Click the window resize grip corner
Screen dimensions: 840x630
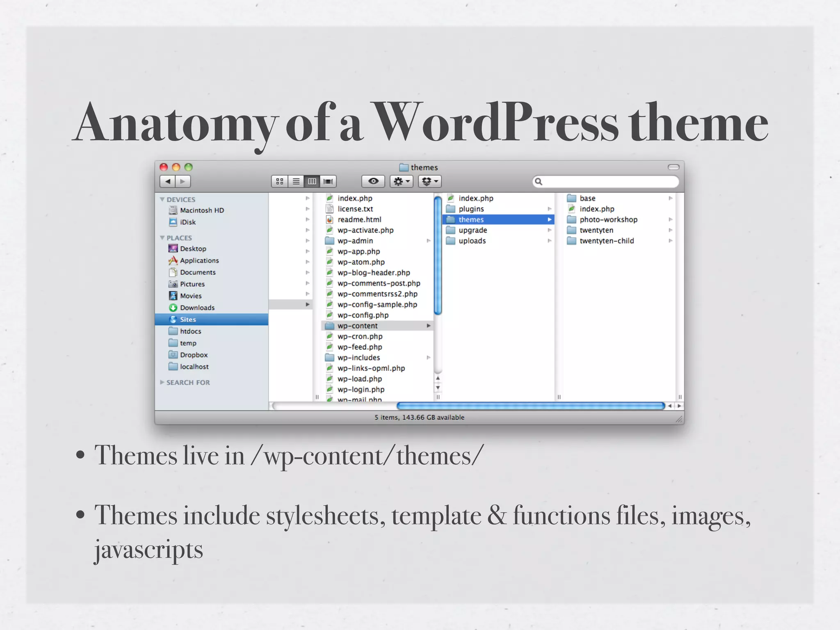[679, 419]
